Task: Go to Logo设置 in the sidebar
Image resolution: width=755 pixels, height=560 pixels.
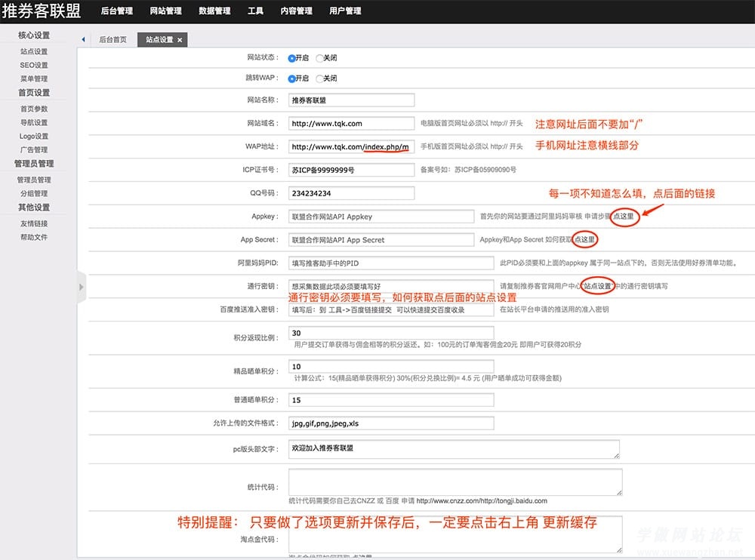Action: [x=34, y=137]
